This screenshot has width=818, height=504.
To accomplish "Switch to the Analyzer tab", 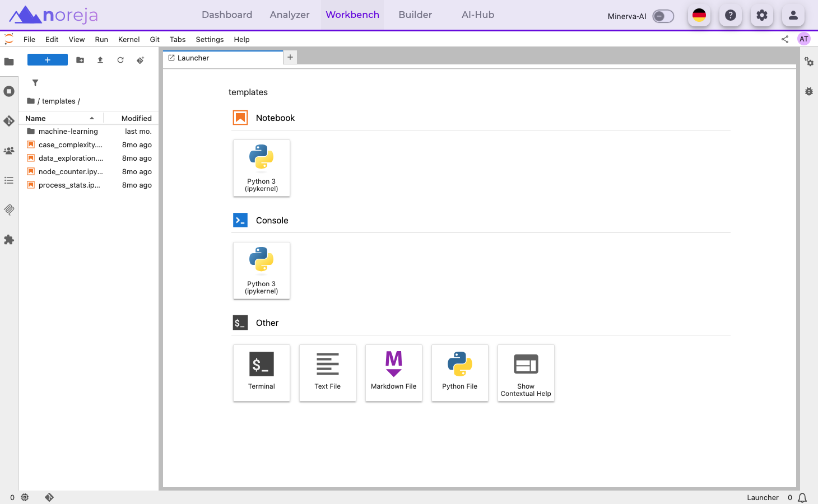I will [x=290, y=15].
